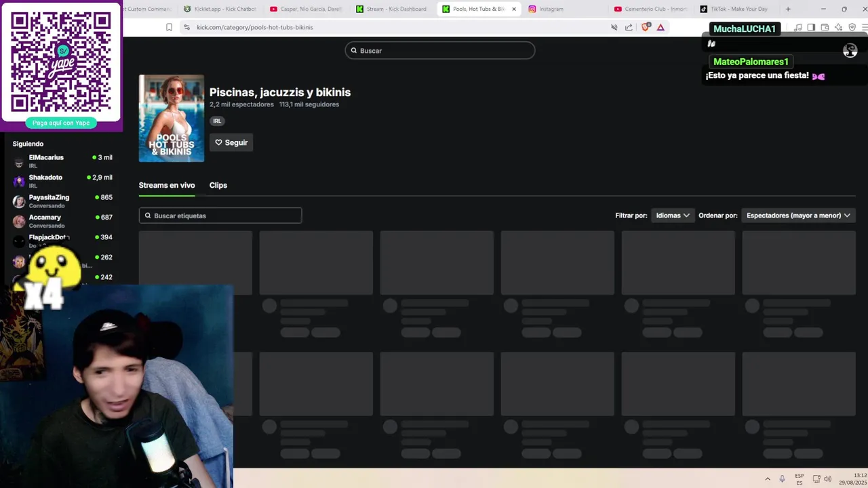The image size is (868, 488).
Task: Switch to Cementerio Club YouTube tab
Action: coord(650,9)
